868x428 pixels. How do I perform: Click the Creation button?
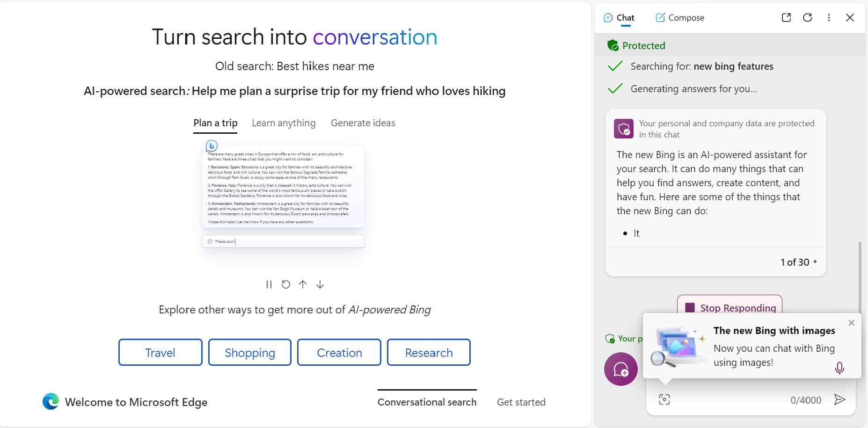click(339, 352)
